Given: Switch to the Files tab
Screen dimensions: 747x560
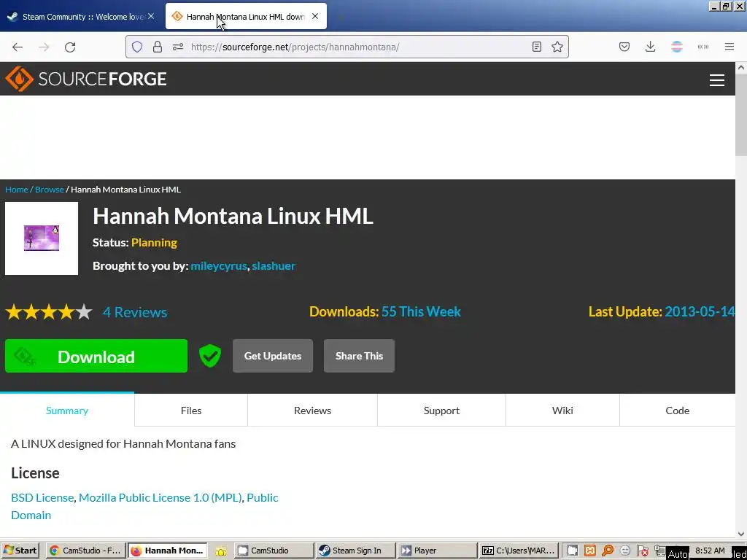Looking at the screenshot, I should pos(191,410).
